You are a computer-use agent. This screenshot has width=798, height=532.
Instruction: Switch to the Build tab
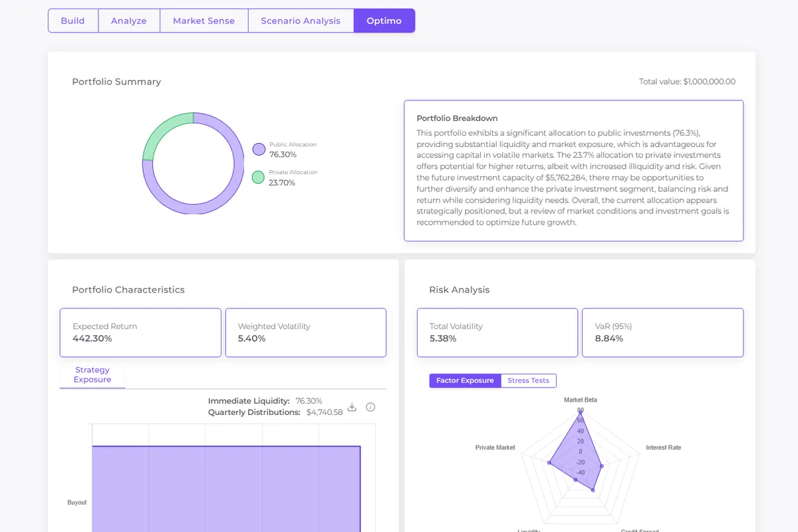73,21
